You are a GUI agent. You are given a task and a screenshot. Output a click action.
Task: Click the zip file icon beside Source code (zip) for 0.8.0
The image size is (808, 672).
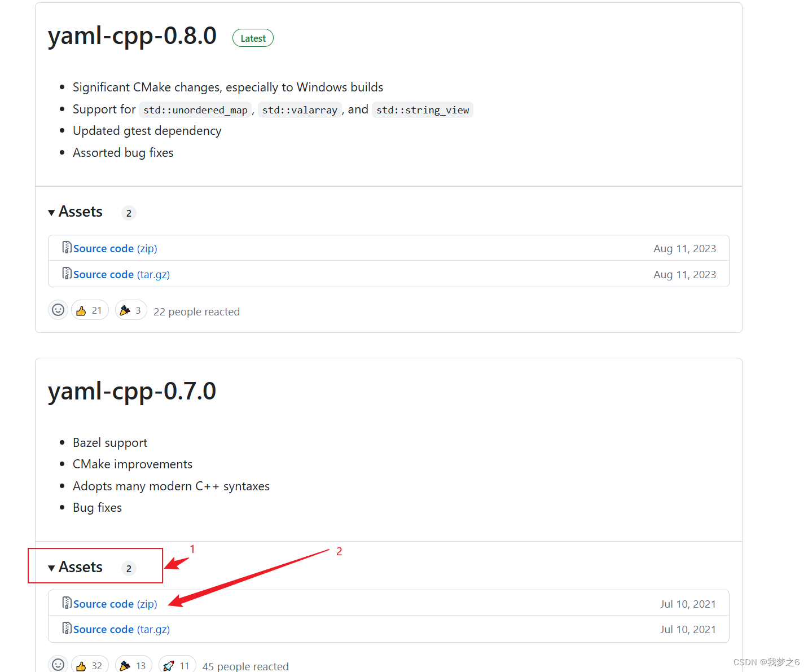(x=66, y=247)
